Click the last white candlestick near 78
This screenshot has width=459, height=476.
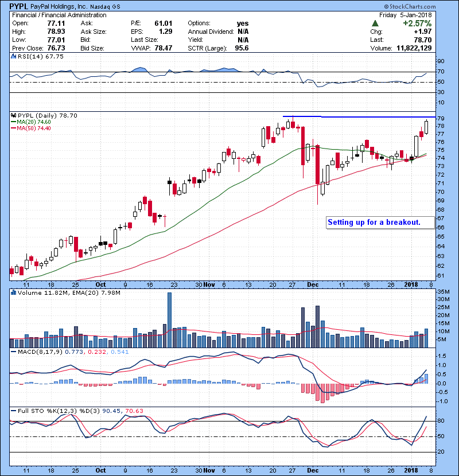click(426, 127)
